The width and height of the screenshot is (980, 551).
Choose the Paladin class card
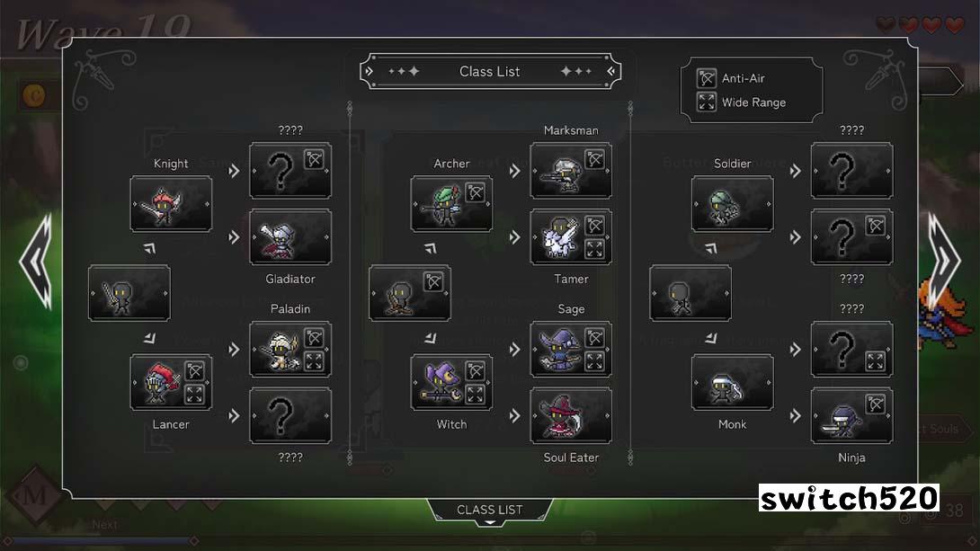(x=290, y=350)
